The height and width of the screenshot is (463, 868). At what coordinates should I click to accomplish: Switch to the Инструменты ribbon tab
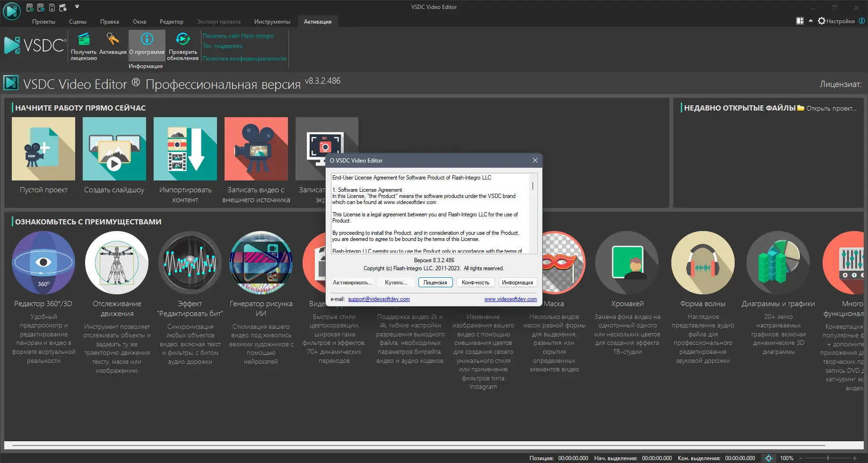point(272,22)
